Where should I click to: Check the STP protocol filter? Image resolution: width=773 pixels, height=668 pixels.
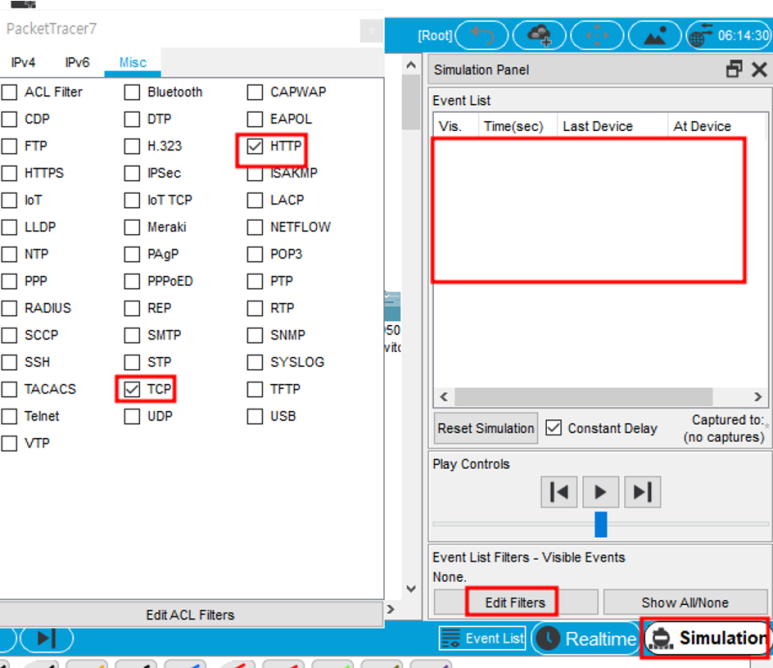click(x=132, y=362)
